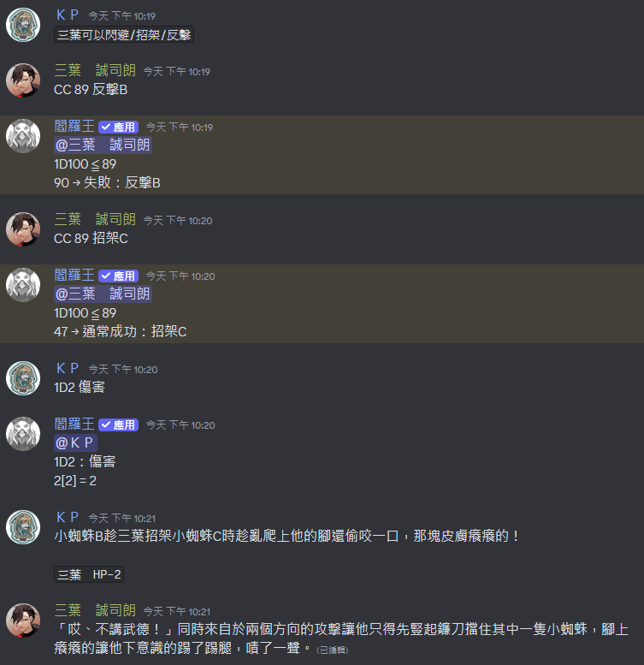The image size is (644, 665).
Task: Click the 今天 下午 10:21 timestamp on KP's narration
Action: point(122,519)
